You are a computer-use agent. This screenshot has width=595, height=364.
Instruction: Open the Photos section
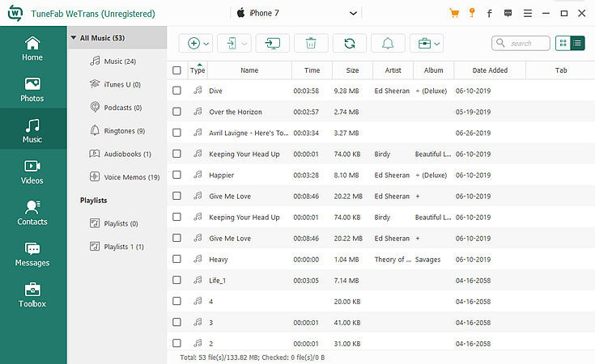point(32,90)
